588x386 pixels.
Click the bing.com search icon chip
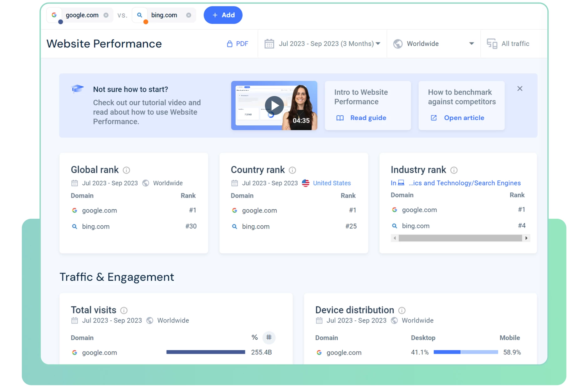pos(140,15)
